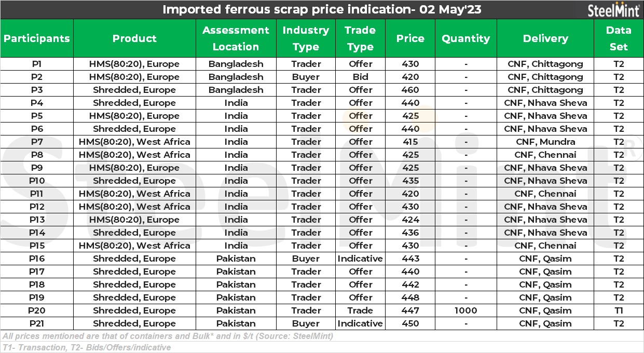Click the Product column header
644x353 pixels.
click(x=134, y=38)
